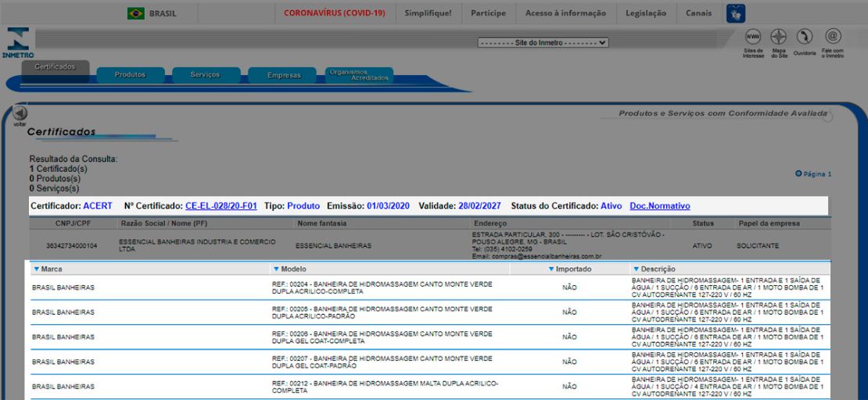Image resolution: width=868 pixels, height=400 pixels.
Task: Sort by Marca column arrow
Action: coord(37,269)
